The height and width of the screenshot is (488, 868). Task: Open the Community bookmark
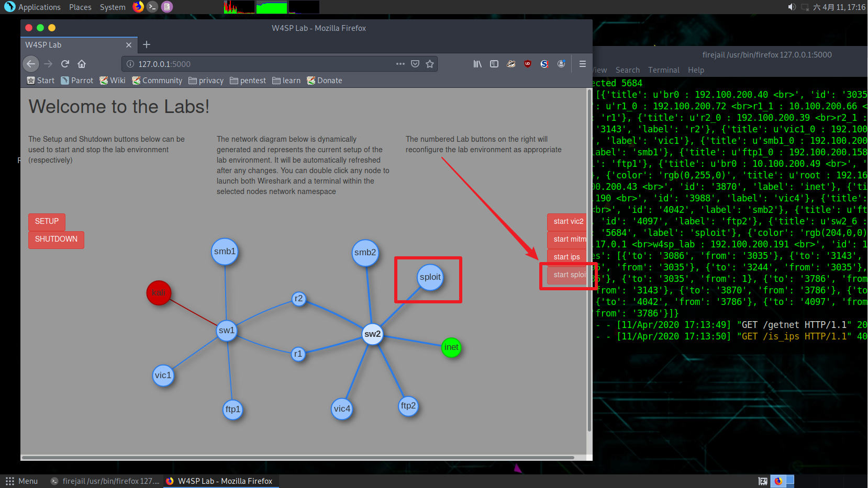pyautogui.click(x=157, y=81)
